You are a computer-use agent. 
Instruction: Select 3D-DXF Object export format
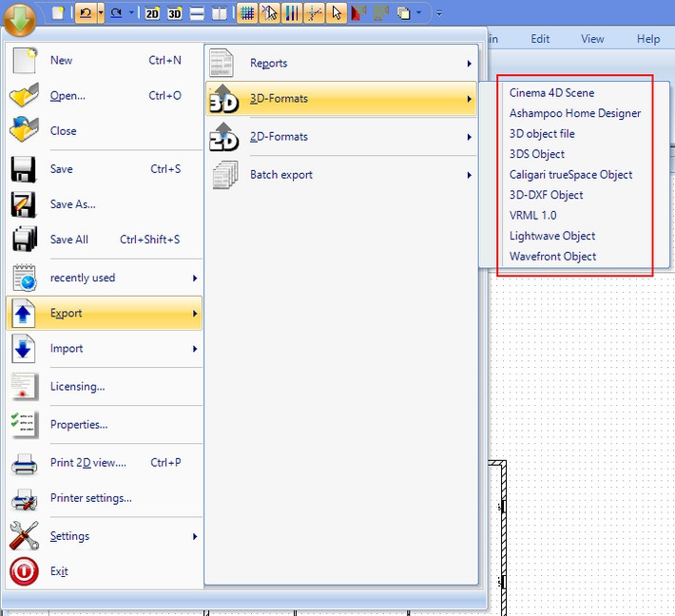coord(547,195)
